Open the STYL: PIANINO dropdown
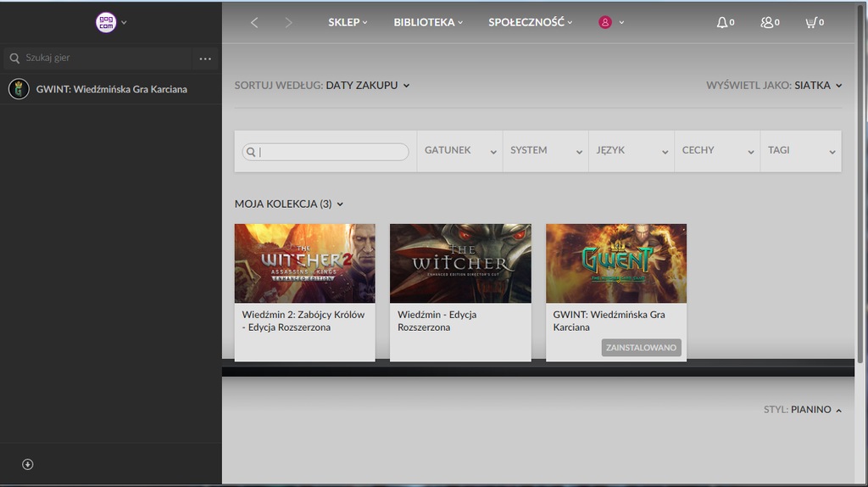The width and height of the screenshot is (868, 487). (803, 410)
